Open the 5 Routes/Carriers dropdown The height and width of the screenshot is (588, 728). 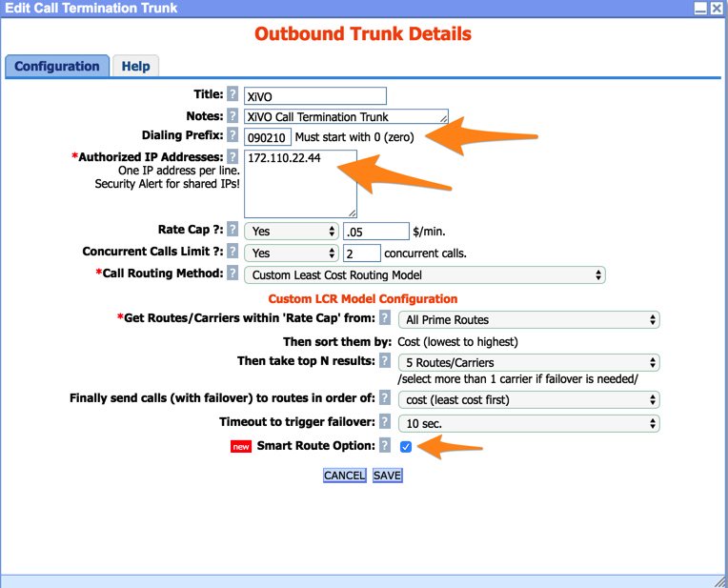[x=529, y=362]
